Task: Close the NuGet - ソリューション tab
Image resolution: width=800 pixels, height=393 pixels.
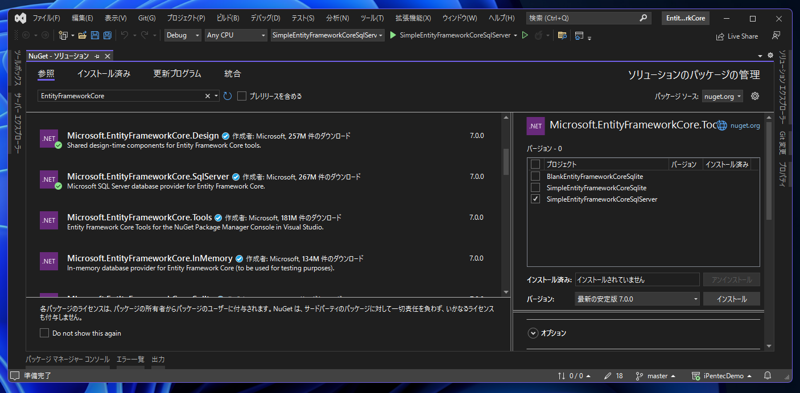Action: 108,56
